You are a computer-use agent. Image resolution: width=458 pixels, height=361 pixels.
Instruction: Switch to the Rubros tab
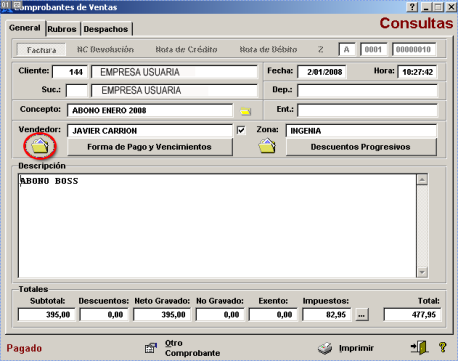(x=62, y=29)
